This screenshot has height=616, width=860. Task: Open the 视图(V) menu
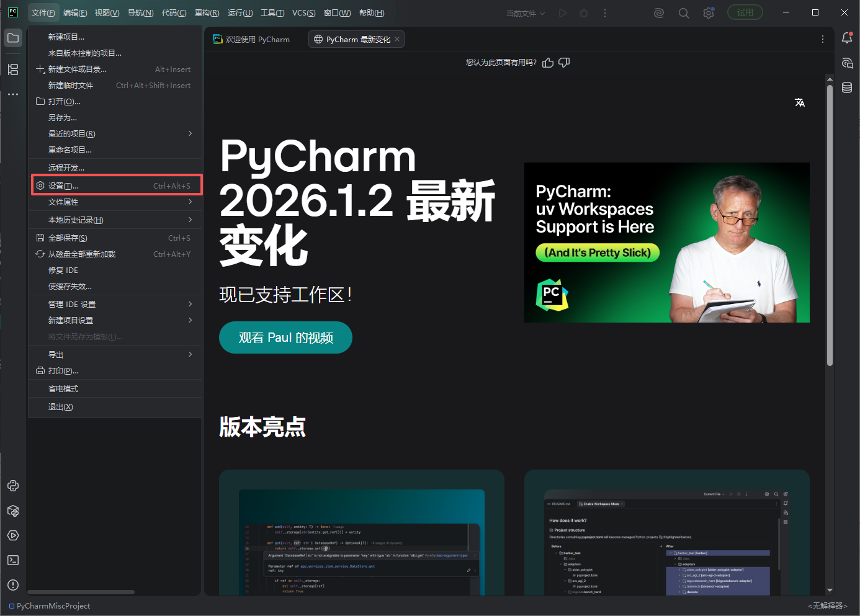coord(107,13)
